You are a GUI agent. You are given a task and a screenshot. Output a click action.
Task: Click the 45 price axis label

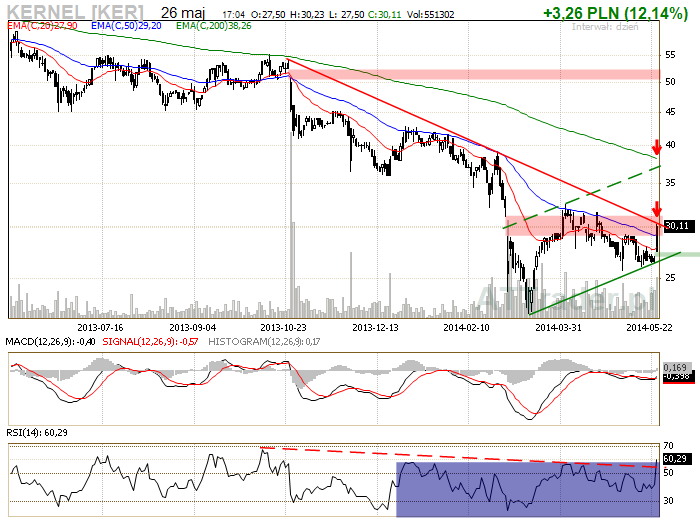pos(670,113)
